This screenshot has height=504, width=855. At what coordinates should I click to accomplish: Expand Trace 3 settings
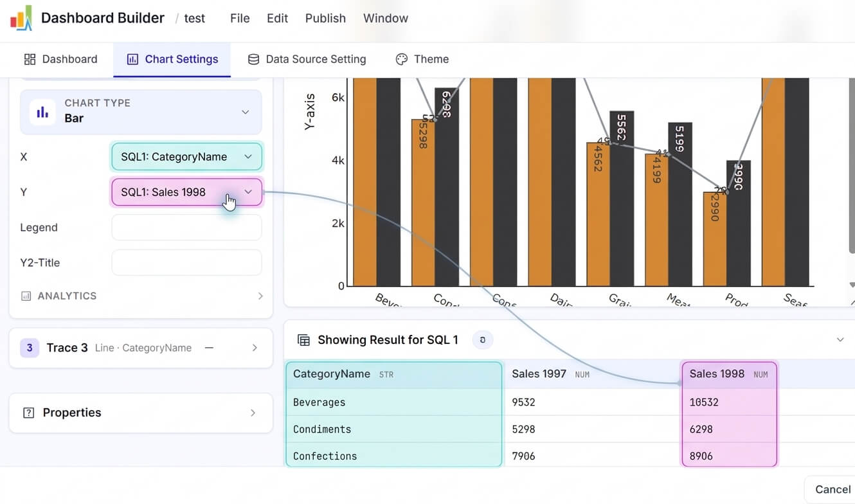pyautogui.click(x=255, y=348)
